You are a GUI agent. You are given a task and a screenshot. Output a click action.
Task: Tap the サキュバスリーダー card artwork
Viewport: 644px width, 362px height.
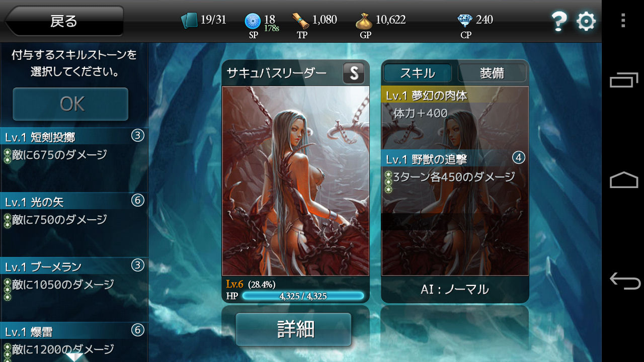pos(296,181)
